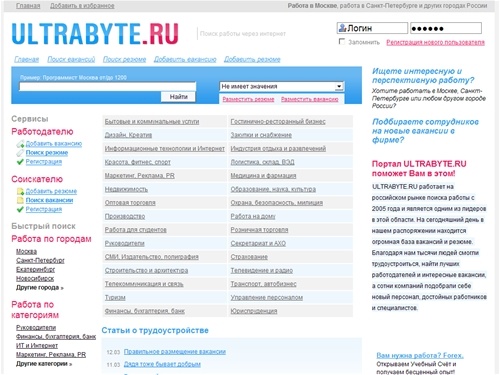The width and height of the screenshot is (500, 375).
Task: Click the green checkmark icon under Работодателю
Action: [20, 162]
